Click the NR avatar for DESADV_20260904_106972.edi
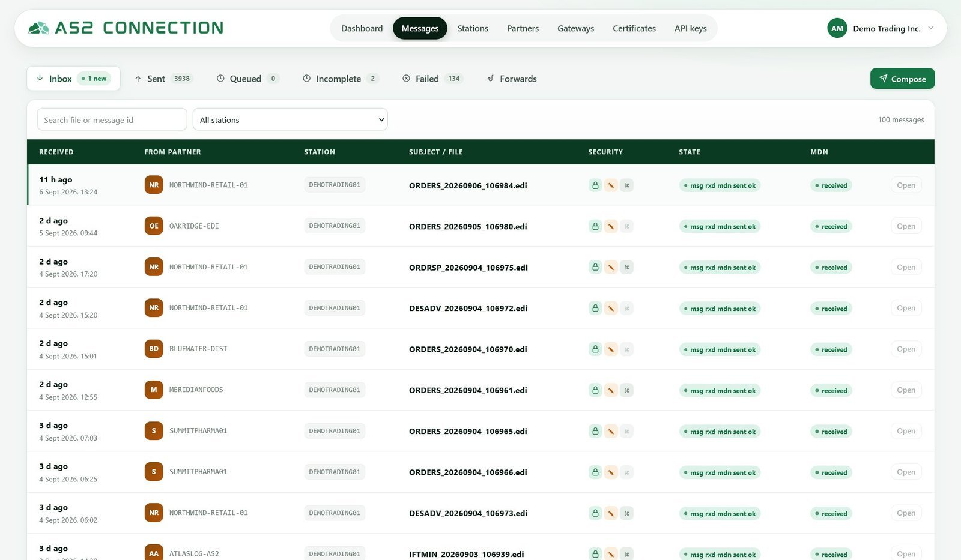This screenshot has width=961, height=560. (154, 308)
